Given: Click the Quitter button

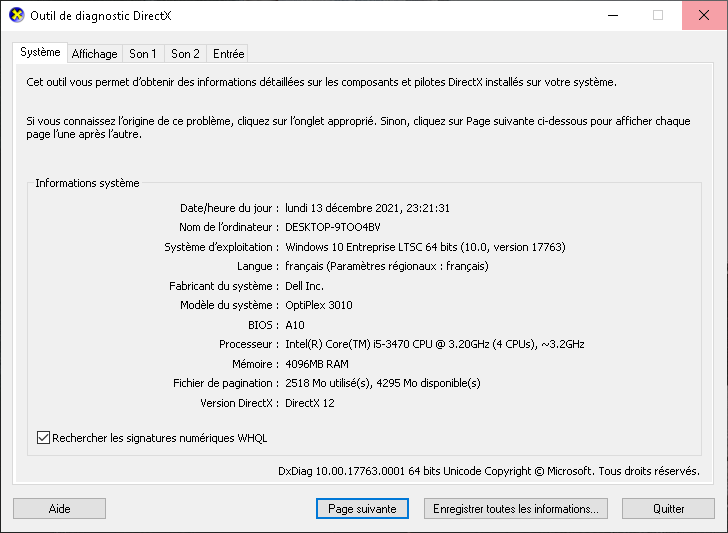Looking at the screenshot, I should tap(669, 509).
